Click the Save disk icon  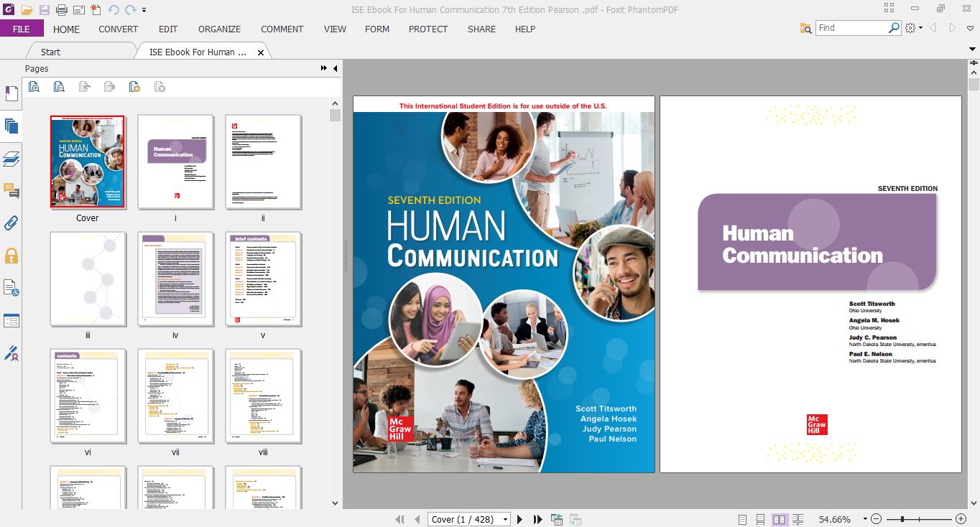45,10
